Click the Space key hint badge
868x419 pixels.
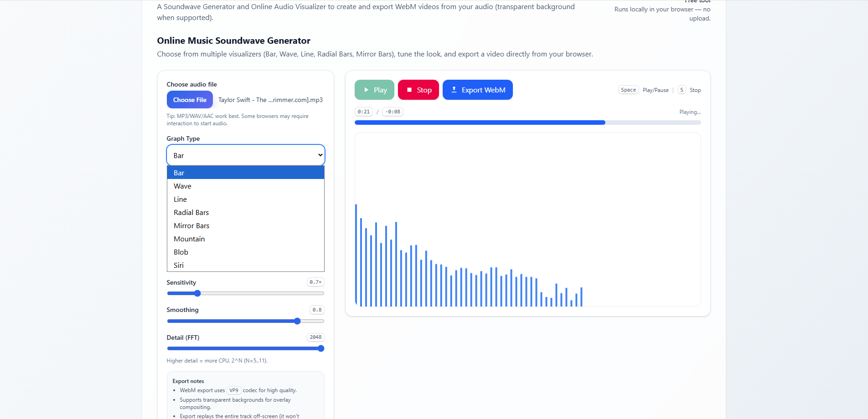click(x=628, y=90)
